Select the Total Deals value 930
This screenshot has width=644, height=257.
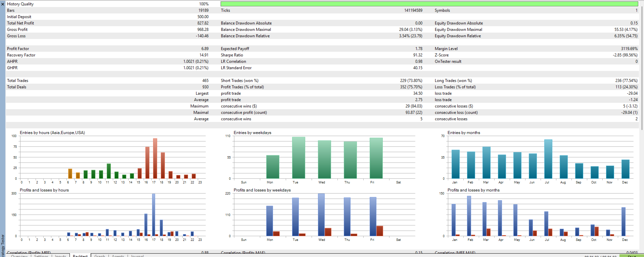tap(205, 87)
